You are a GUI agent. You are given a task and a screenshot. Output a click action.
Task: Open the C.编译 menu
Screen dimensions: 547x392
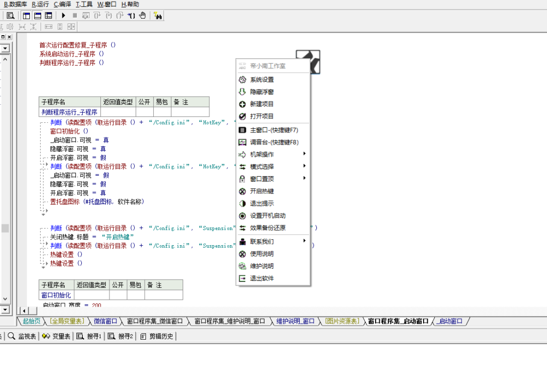coord(62,4)
